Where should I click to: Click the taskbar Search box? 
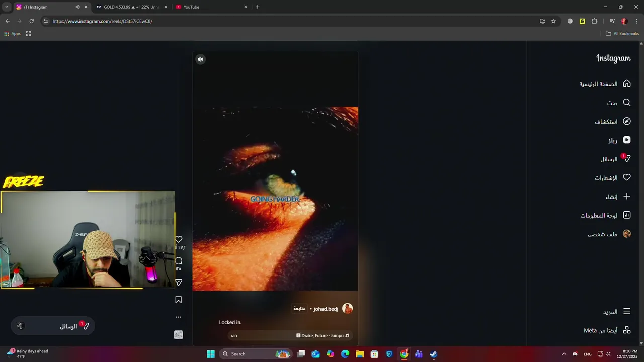click(x=256, y=354)
